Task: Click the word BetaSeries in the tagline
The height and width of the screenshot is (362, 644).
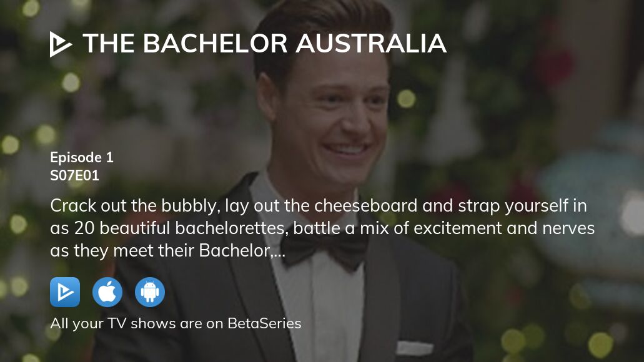Action: [x=264, y=323]
